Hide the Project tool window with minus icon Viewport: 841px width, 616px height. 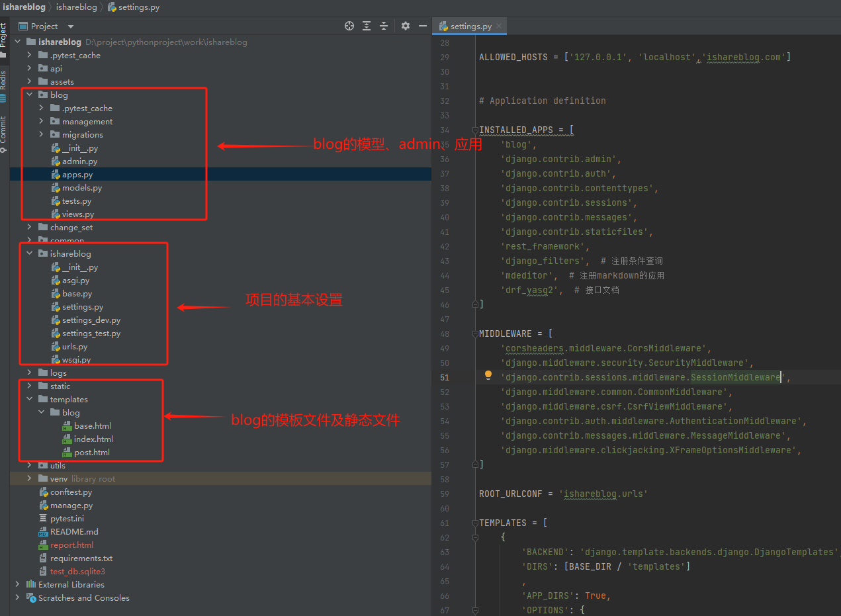(x=423, y=26)
